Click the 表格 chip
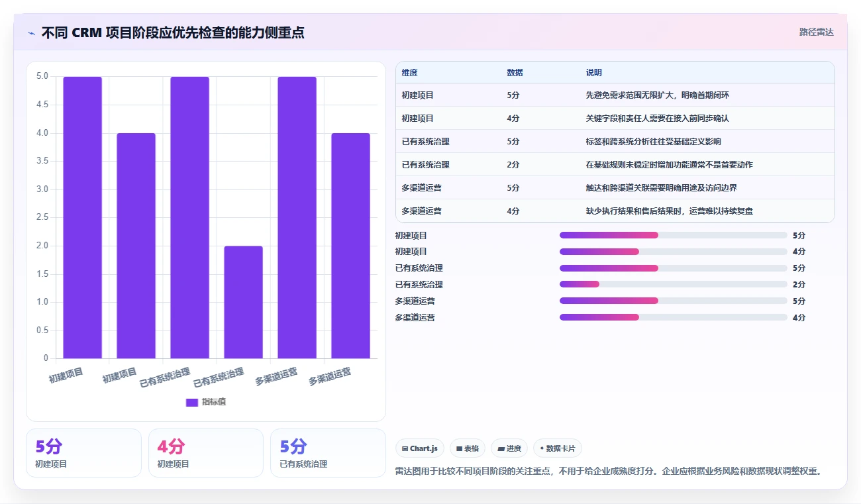This screenshot has height=504, width=861. pos(468,448)
